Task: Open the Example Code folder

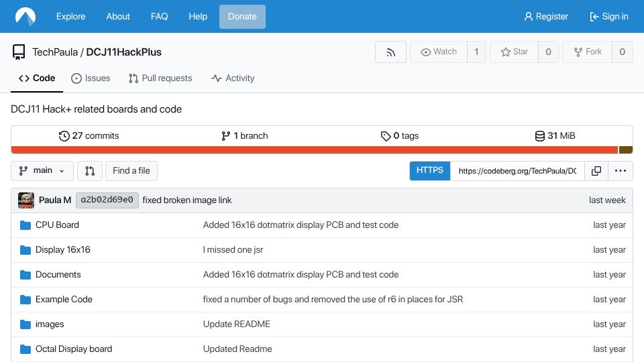Action: click(x=64, y=299)
